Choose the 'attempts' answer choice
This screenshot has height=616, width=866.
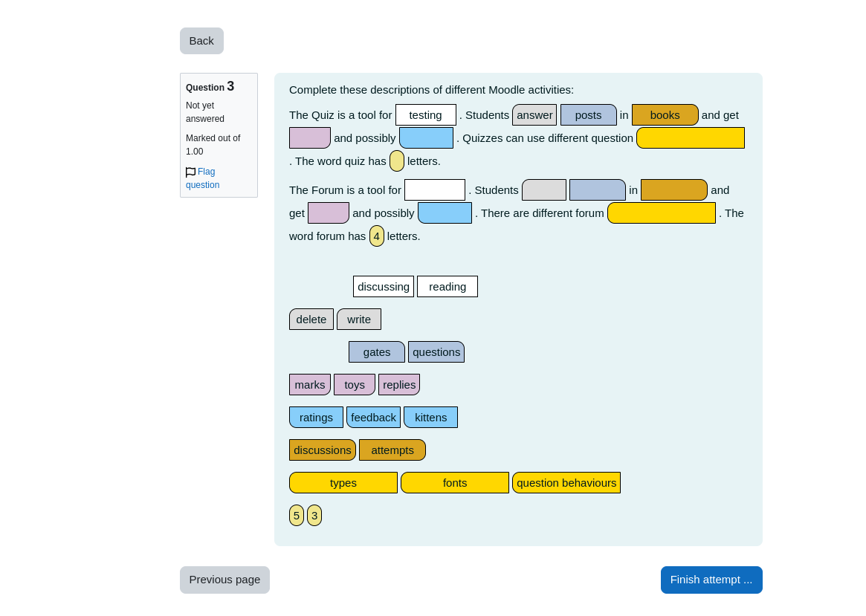(x=392, y=450)
